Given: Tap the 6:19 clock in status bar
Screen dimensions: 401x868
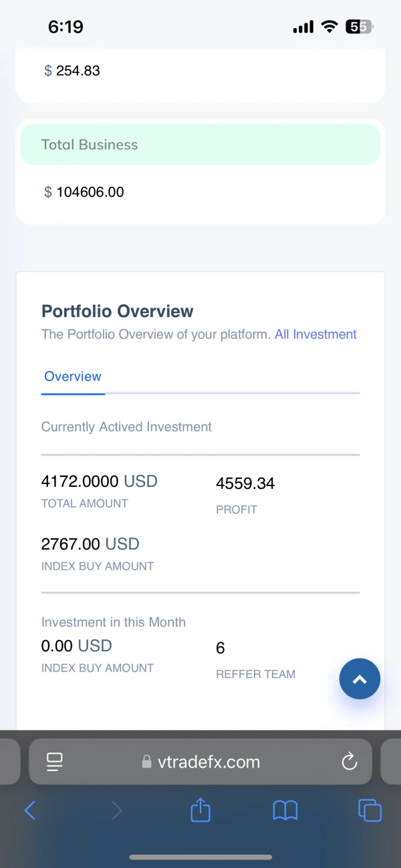Looking at the screenshot, I should 65,27.
